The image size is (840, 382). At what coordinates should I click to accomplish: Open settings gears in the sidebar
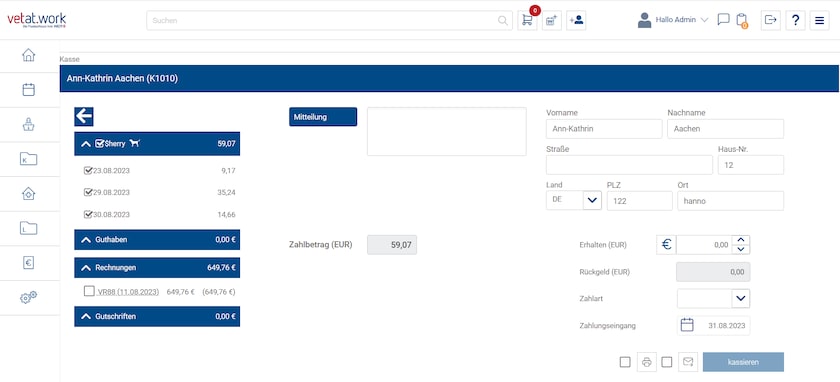pos(28,297)
